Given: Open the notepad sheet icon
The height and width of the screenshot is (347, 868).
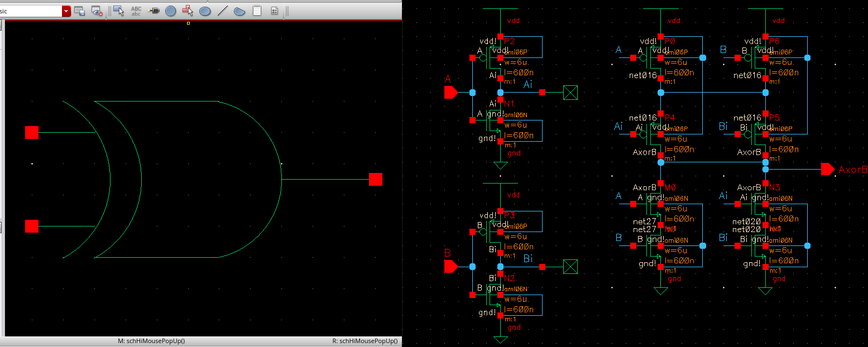Looking at the screenshot, I should tap(257, 11).
